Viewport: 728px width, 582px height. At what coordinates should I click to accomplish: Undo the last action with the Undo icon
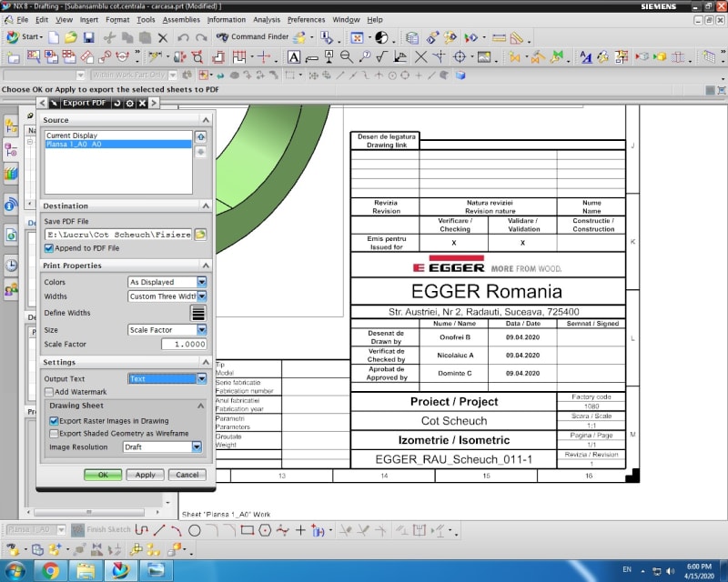pos(183,37)
